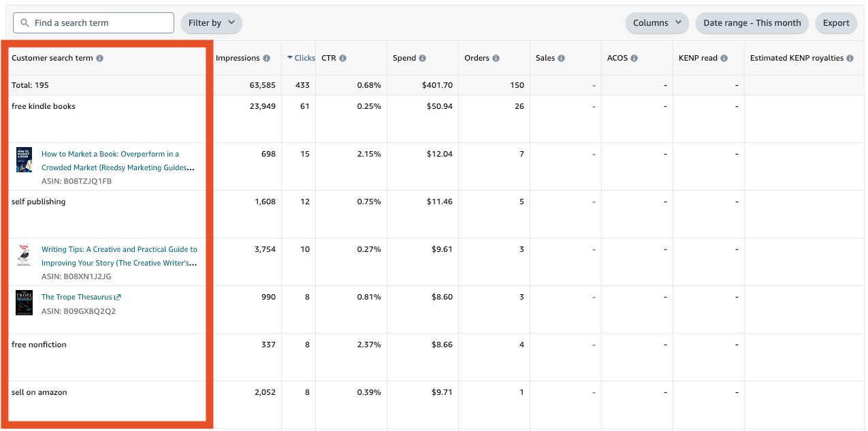The height and width of the screenshot is (431, 868).
Task: Open the Filter by dropdown
Action: pyautogui.click(x=211, y=23)
